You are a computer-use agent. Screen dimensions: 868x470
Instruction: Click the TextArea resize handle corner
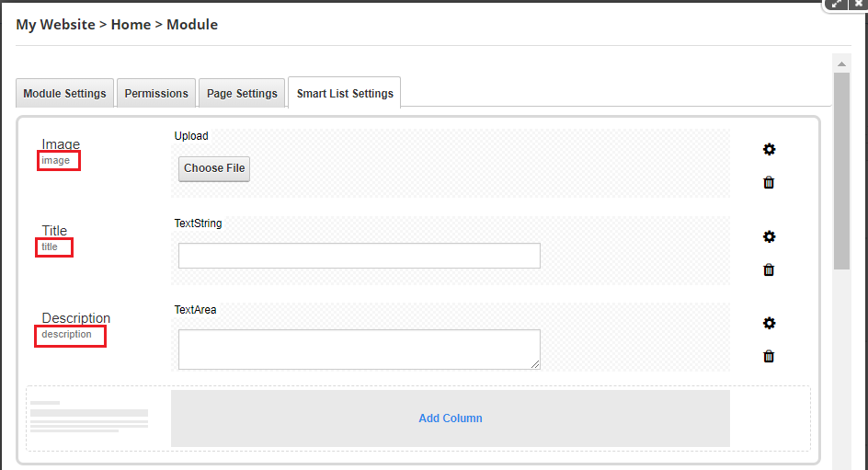[x=535, y=364]
